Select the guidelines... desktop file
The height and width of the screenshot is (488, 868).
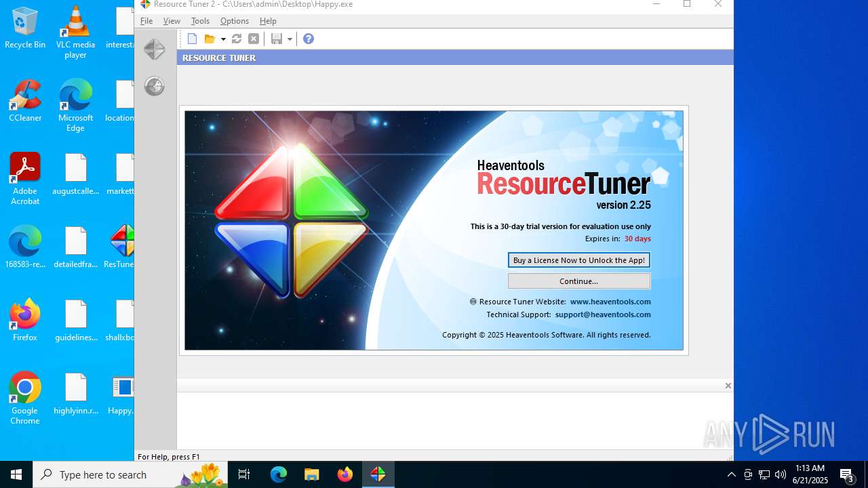(75, 321)
